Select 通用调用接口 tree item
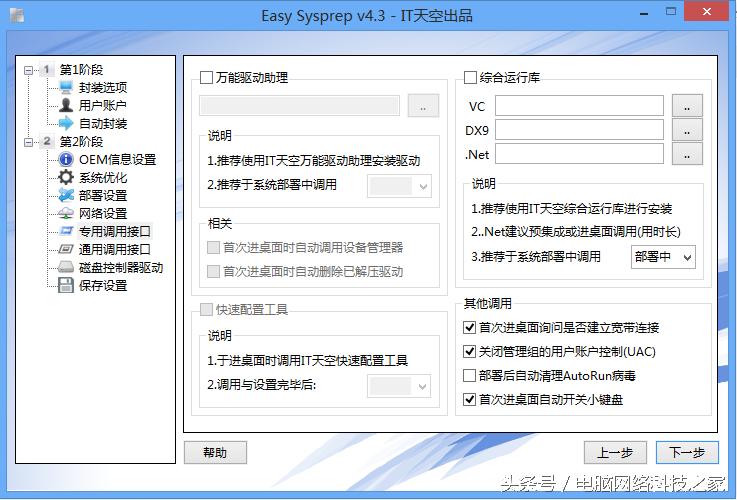Viewport: 737px width, 500px height. coord(115,249)
